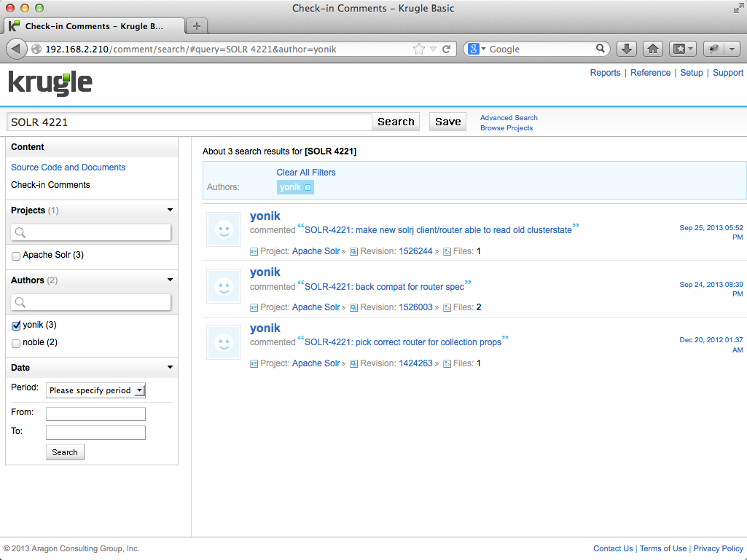Screen dimensions: 747x560
Task: Open comment about back compat router spec
Action: 384,287
